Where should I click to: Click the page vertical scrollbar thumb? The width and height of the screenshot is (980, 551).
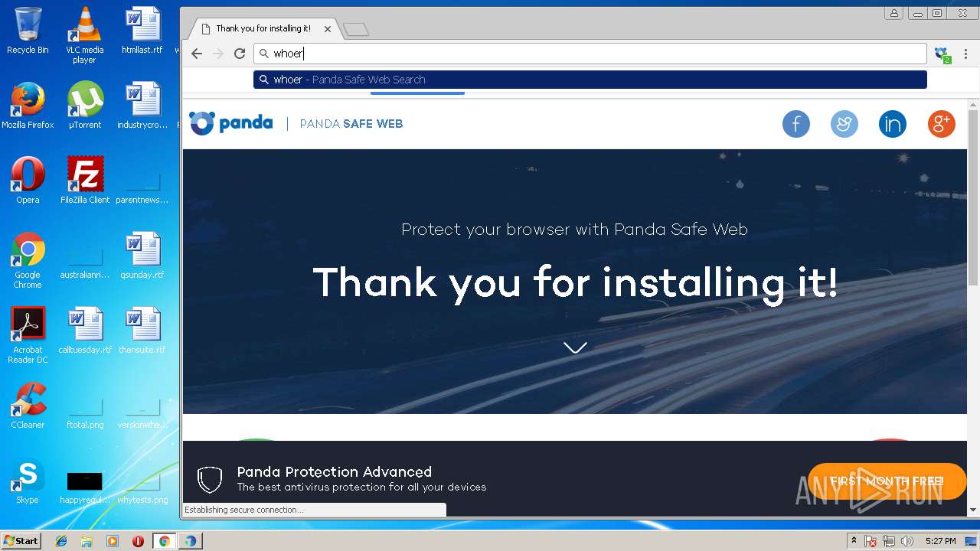pyautogui.click(x=973, y=197)
